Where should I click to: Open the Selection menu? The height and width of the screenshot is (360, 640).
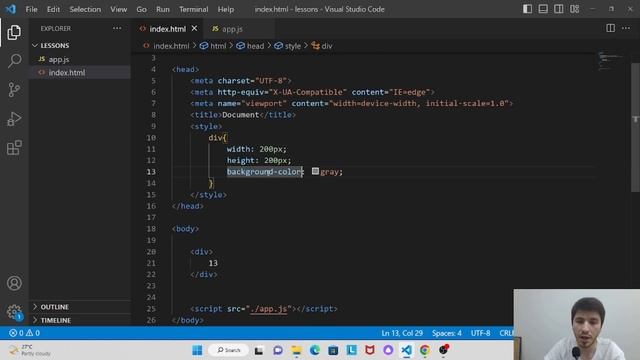[x=85, y=9]
